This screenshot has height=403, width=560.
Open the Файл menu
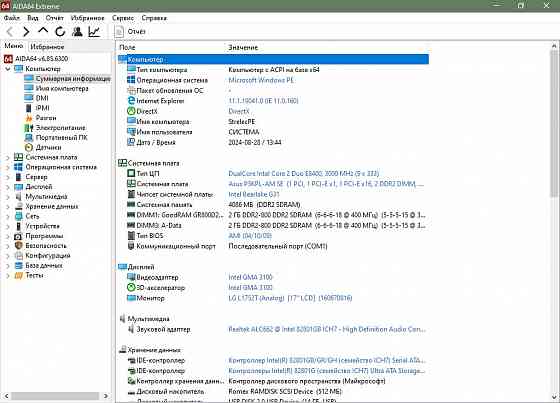[x=12, y=18]
